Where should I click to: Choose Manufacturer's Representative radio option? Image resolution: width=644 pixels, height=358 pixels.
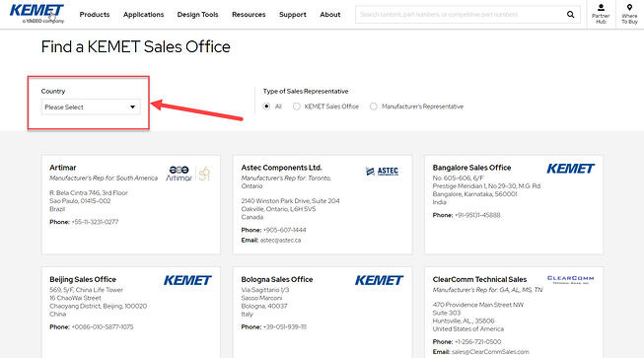[374, 107]
